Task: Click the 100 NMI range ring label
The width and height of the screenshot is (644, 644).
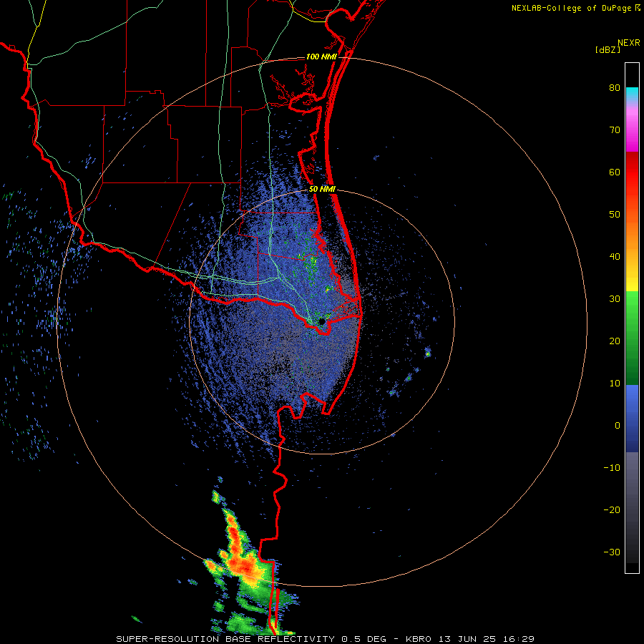Action: 321,57
